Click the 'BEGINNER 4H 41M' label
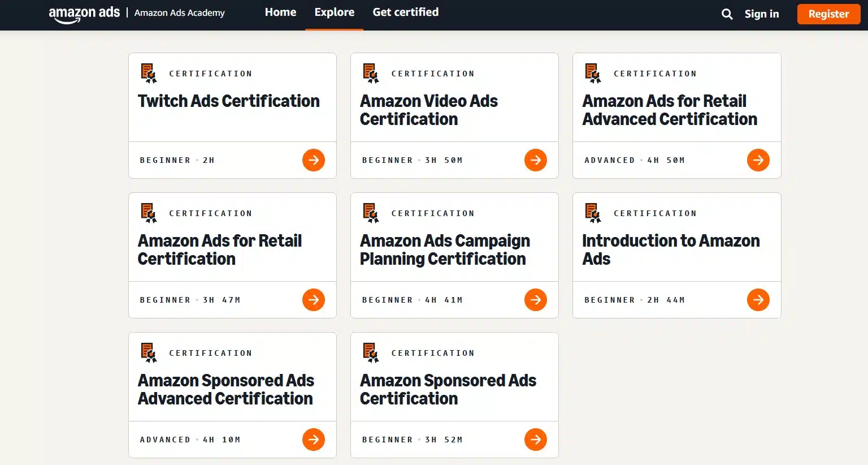The width and height of the screenshot is (868, 465). pyautogui.click(x=413, y=300)
